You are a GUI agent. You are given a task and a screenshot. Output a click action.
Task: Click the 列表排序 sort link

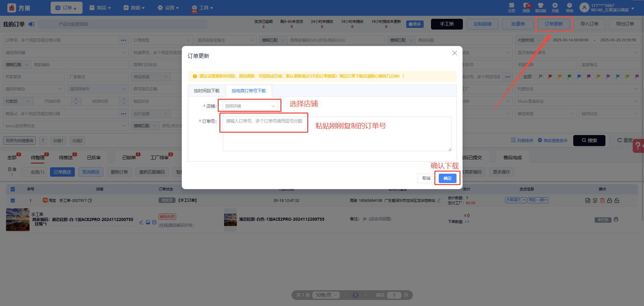point(522,140)
